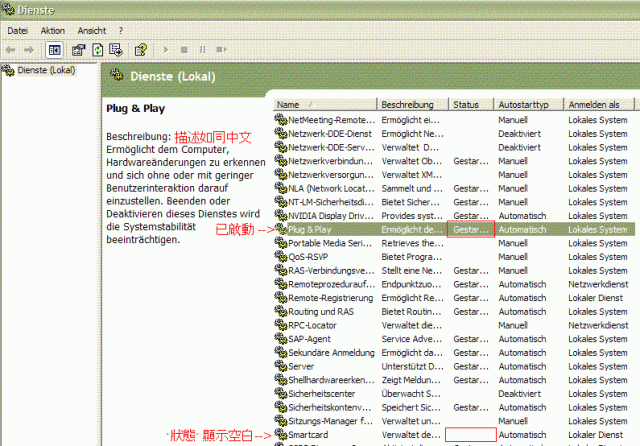Select the Portable Media Seri... service icon
640x446 pixels.
click(x=281, y=243)
